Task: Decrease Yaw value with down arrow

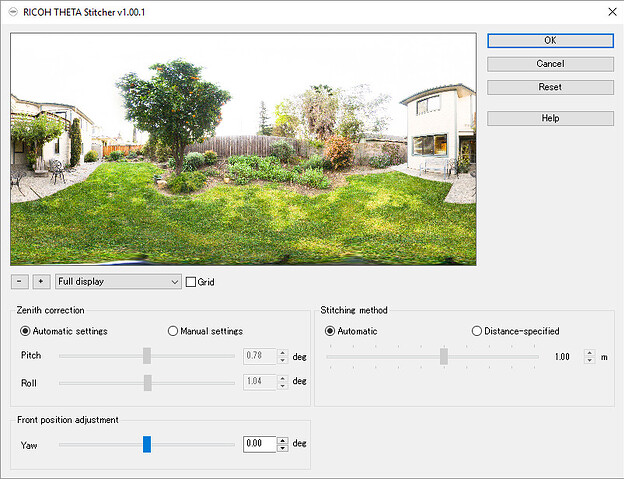Action: (x=283, y=447)
